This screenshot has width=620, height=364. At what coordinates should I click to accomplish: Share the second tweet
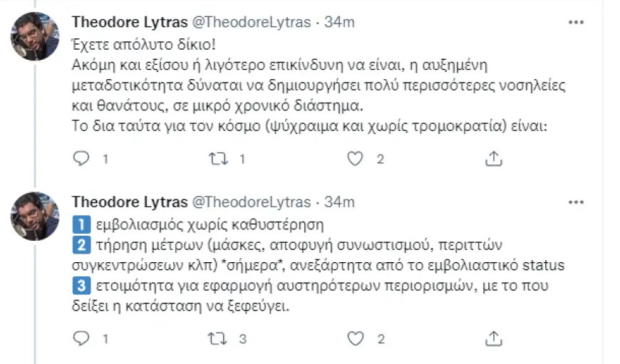pyautogui.click(x=493, y=338)
